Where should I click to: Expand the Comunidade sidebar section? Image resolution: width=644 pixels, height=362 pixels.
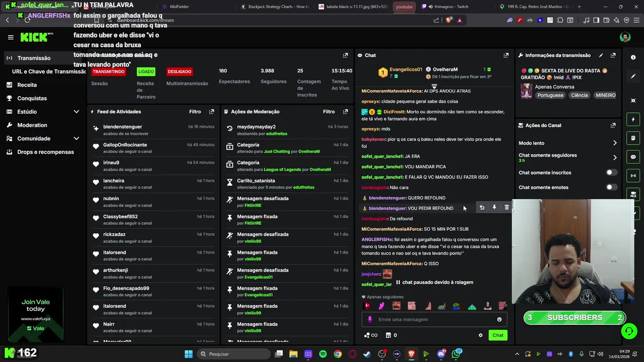76,138
